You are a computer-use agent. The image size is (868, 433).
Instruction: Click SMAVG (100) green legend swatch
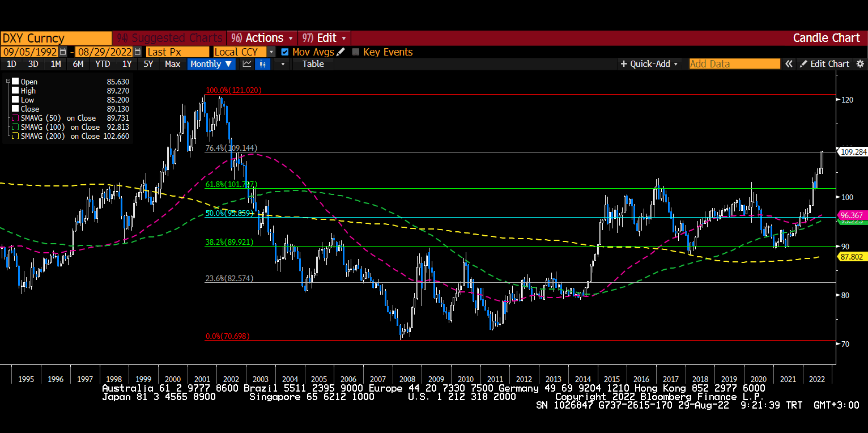pos(15,127)
